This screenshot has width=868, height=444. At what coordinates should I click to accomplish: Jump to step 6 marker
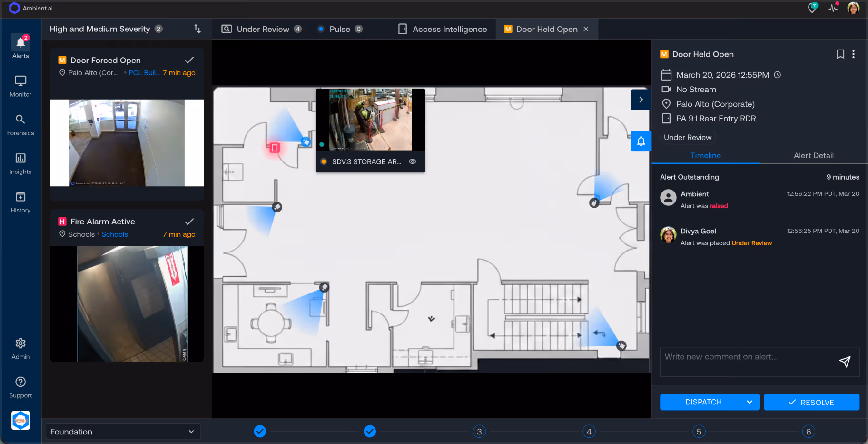click(809, 432)
